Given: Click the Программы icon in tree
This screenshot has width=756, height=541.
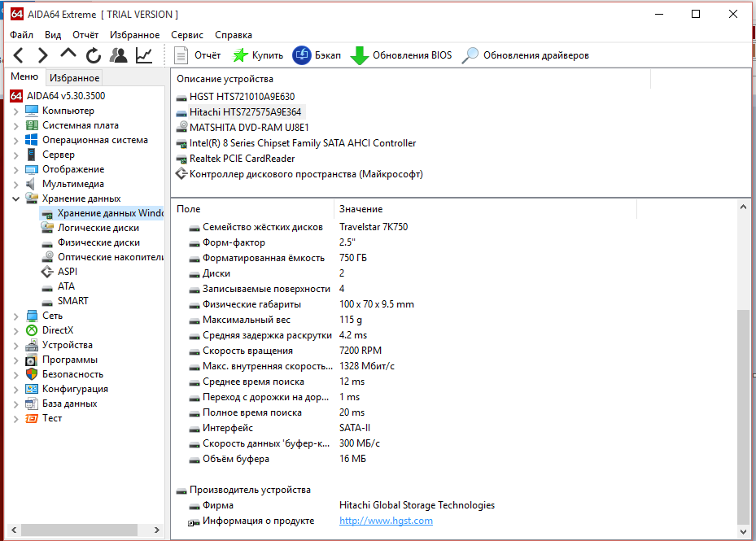Looking at the screenshot, I should 32,360.
